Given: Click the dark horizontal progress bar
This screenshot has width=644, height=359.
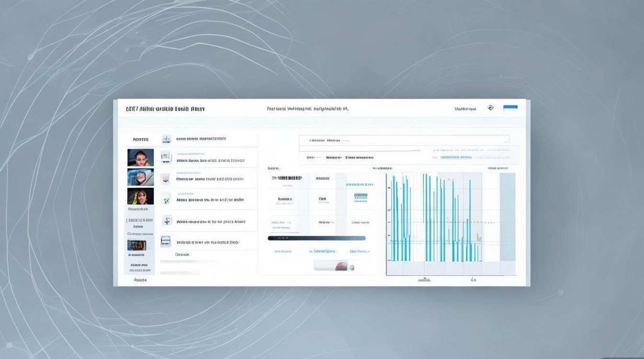Looking at the screenshot, I should tap(316, 238).
